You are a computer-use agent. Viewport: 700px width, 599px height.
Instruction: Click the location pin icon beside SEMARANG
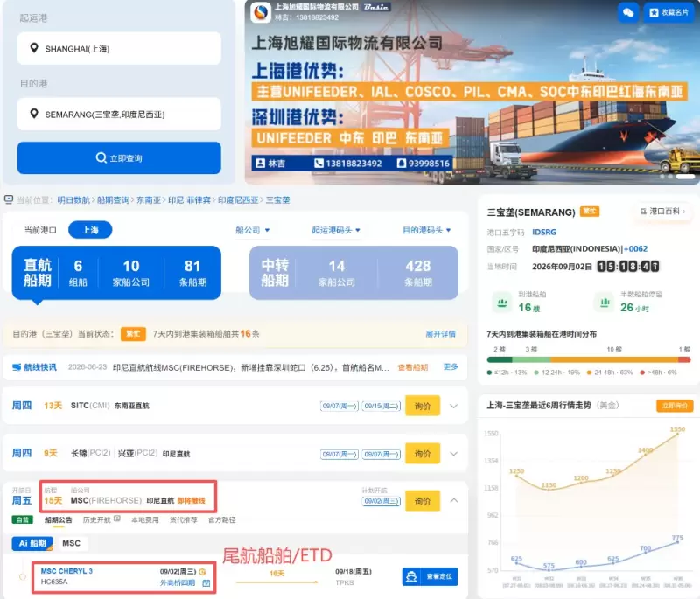click(x=34, y=114)
